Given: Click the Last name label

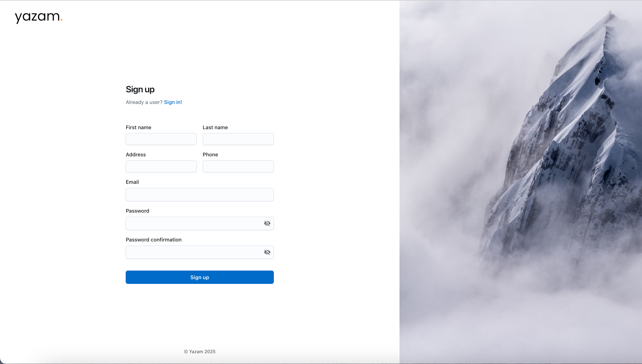Looking at the screenshot, I should 215,128.
